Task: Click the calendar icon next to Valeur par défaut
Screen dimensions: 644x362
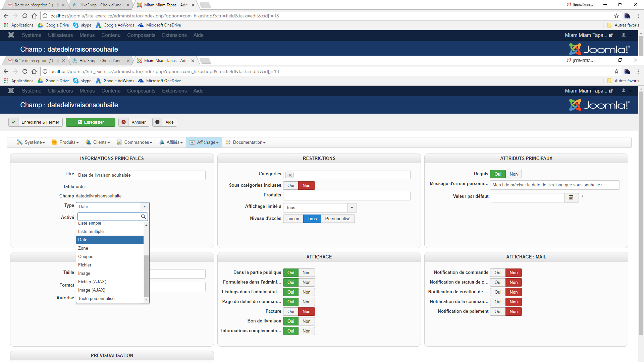Action: [571, 197]
